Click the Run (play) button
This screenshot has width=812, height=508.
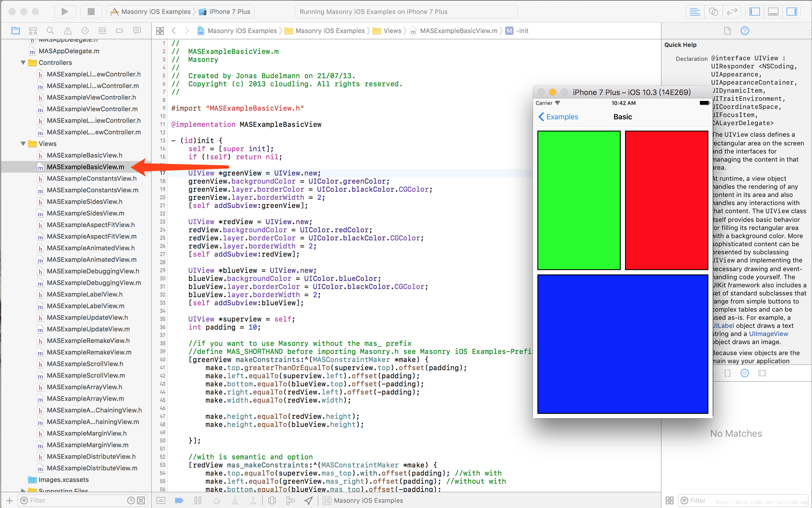click(65, 11)
